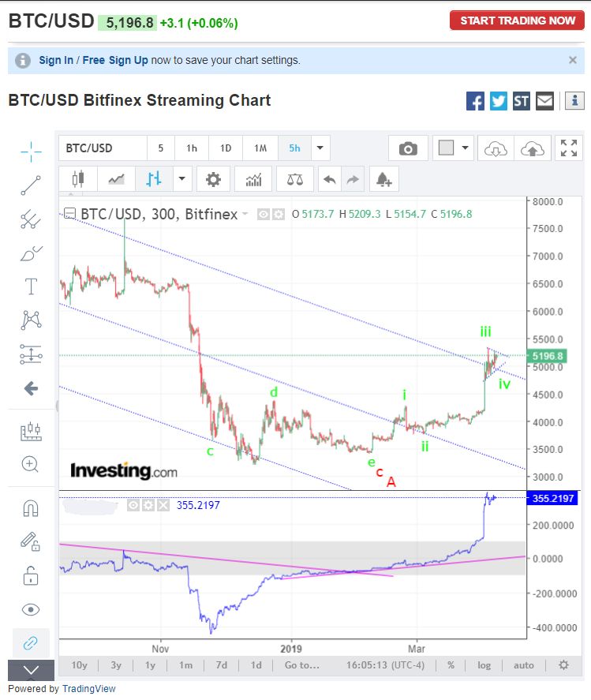The width and height of the screenshot is (591, 700).
Task: Take a chart snapshot with camera icon
Action: (x=408, y=148)
